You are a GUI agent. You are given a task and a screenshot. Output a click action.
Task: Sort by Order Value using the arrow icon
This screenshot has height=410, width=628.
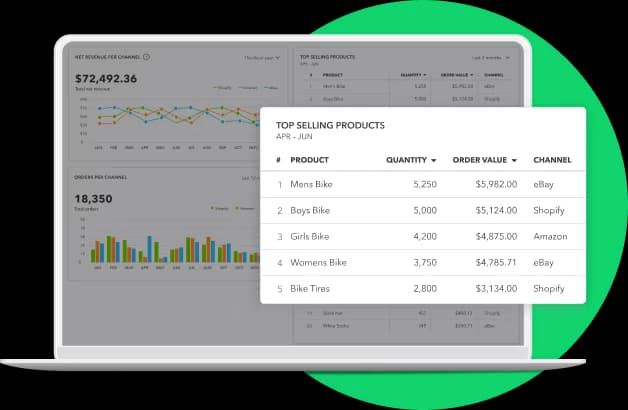pos(514,160)
